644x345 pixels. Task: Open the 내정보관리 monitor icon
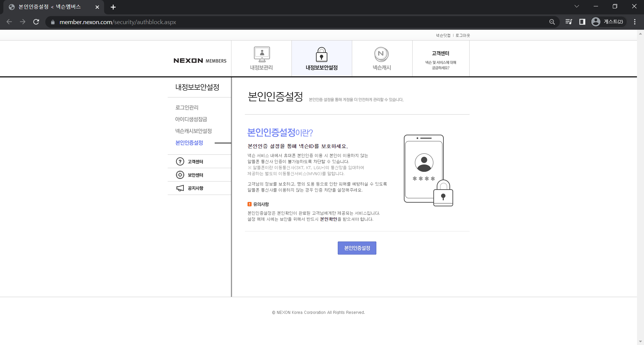click(262, 54)
